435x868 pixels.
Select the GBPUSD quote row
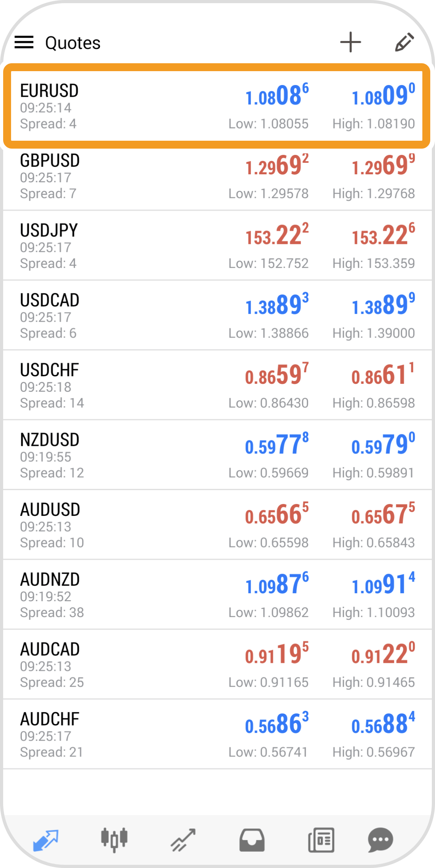click(x=217, y=177)
